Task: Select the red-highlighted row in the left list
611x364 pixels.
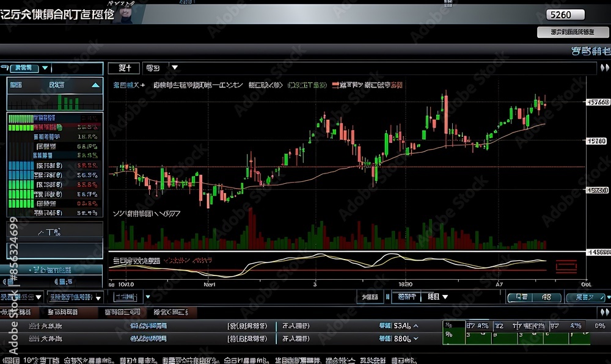Action: click(x=54, y=127)
